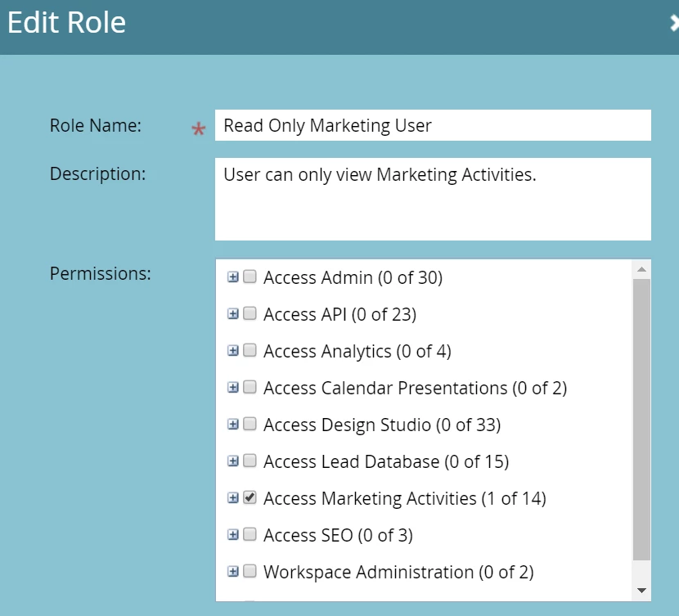Enable the Access Admin checkbox
This screenshot has width=679, height=616.
pos(250,277)
